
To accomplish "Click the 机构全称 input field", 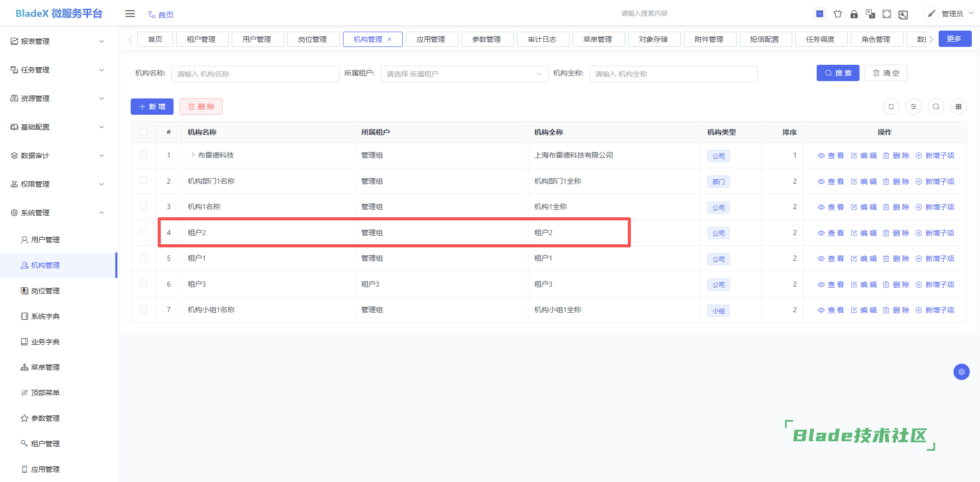I will [x=674, y=74].
